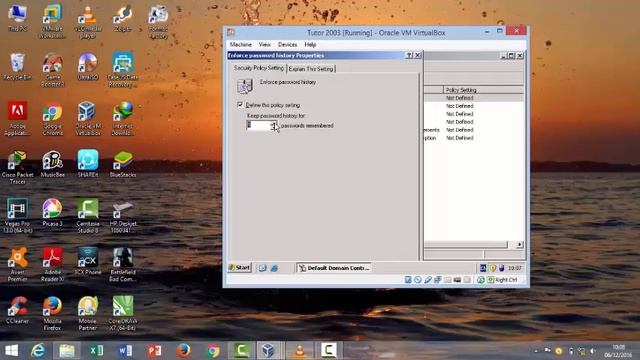Click VirtualBox icon in host taskbar
Viewport: 640px width, 360px height.
coord(268,351)
